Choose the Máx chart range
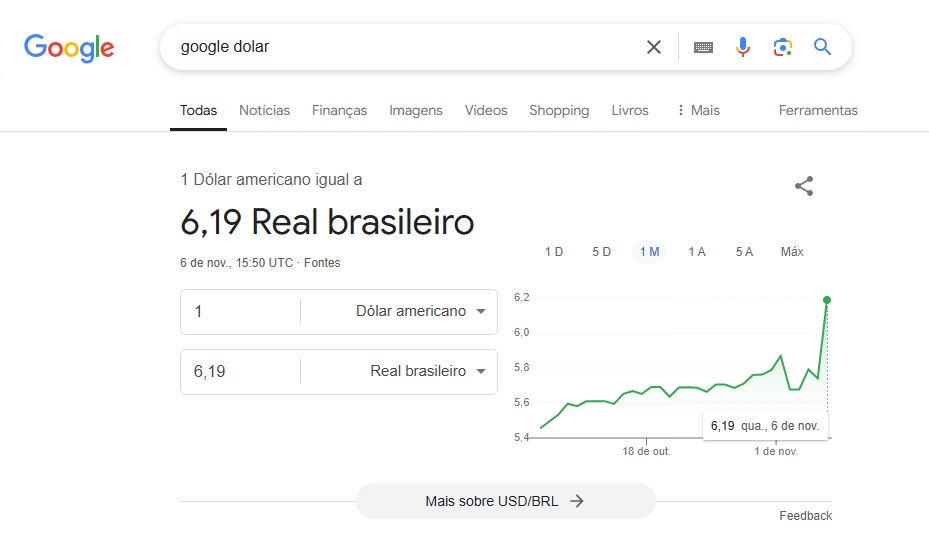Image resolution: width=929 pixels, height=559 pixels. [792, 252]
